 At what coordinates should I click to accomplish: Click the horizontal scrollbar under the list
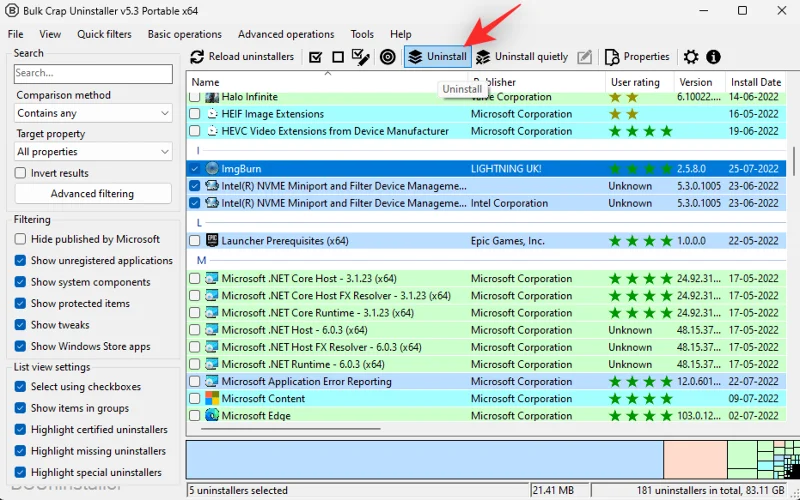click(x=291, y=429)
